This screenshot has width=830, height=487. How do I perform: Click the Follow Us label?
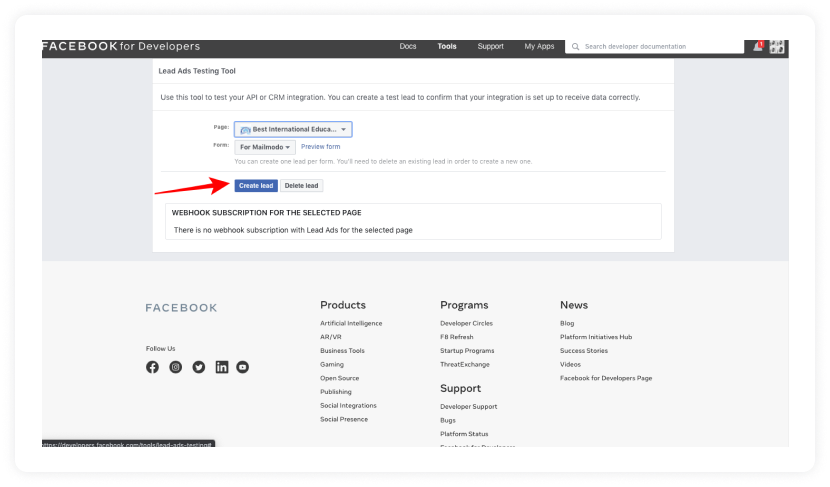tap(160, 348)
